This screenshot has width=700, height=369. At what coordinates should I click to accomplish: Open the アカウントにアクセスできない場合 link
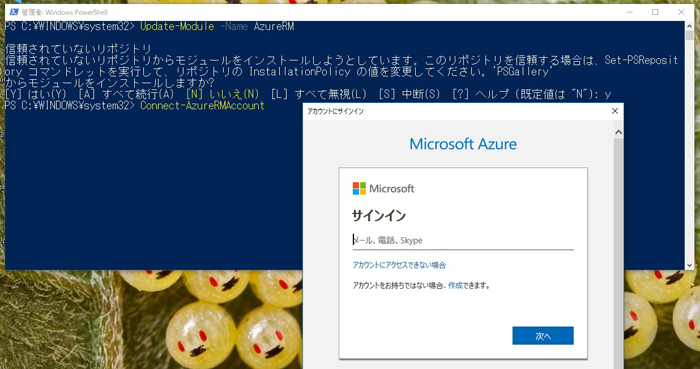(399, 265)
